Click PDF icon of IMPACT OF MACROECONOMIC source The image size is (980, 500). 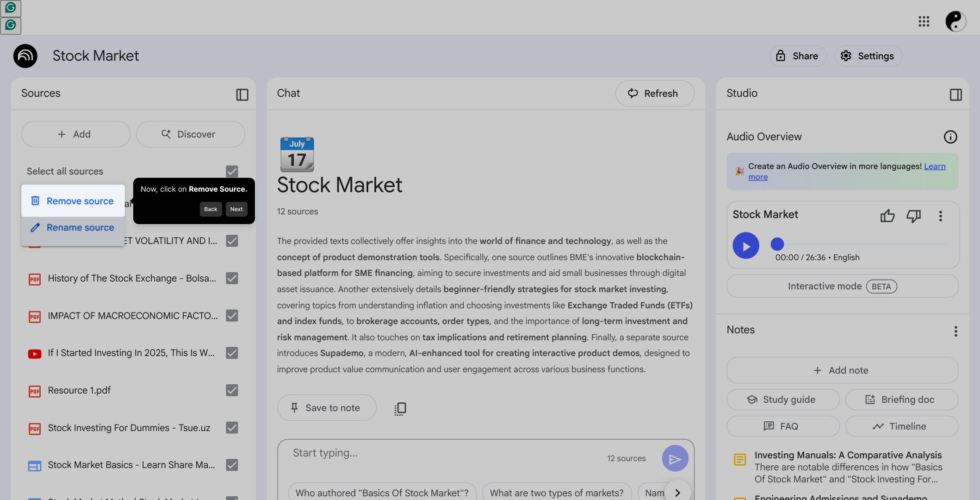pos(35,317)
